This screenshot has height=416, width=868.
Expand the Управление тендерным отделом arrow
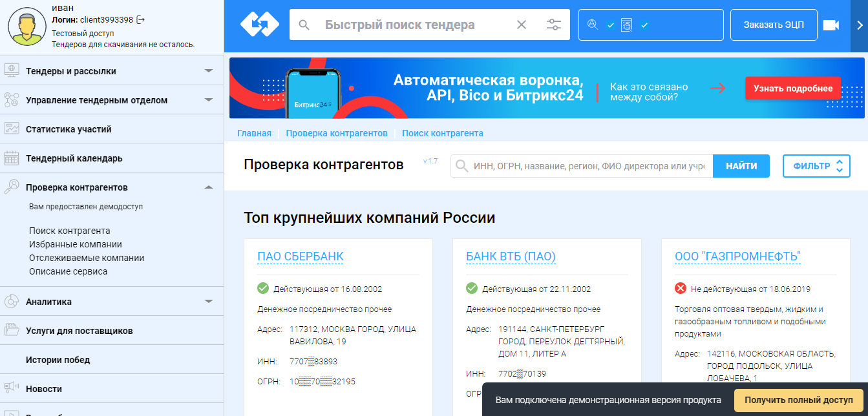coord(209,100)
